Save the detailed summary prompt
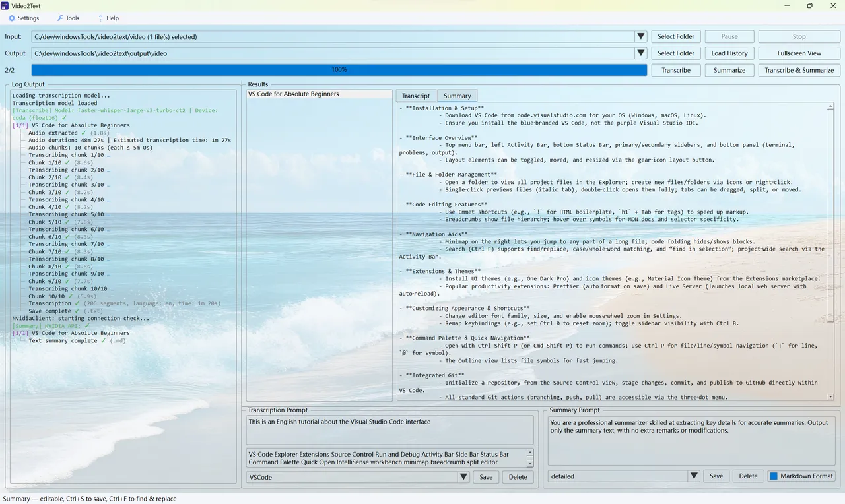 [x=716, y=476]
